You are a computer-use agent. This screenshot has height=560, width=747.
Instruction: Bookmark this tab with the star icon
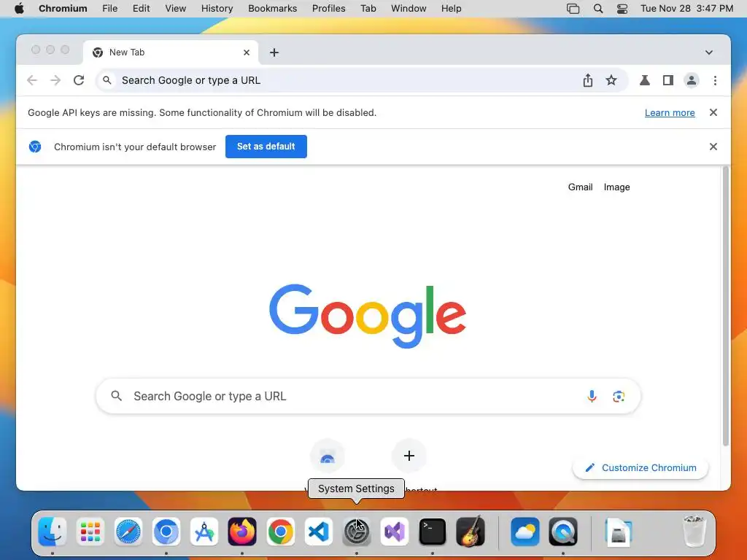pos(611,80)
